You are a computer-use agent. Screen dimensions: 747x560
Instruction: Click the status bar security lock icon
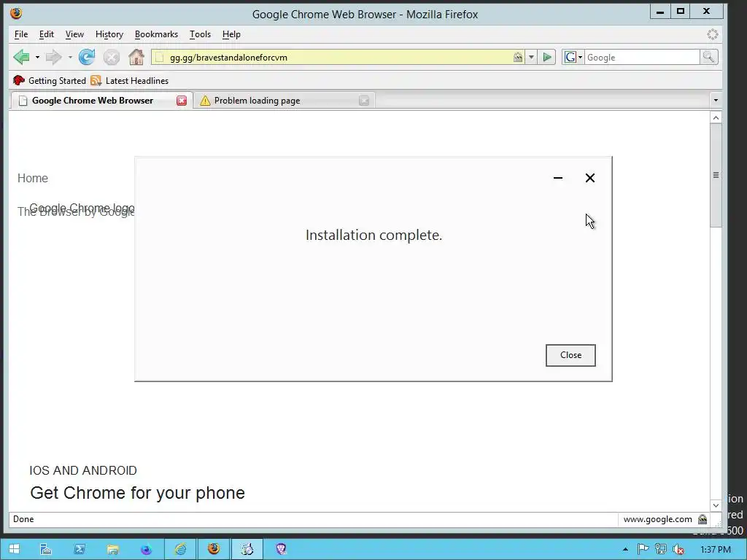(703, 519)
